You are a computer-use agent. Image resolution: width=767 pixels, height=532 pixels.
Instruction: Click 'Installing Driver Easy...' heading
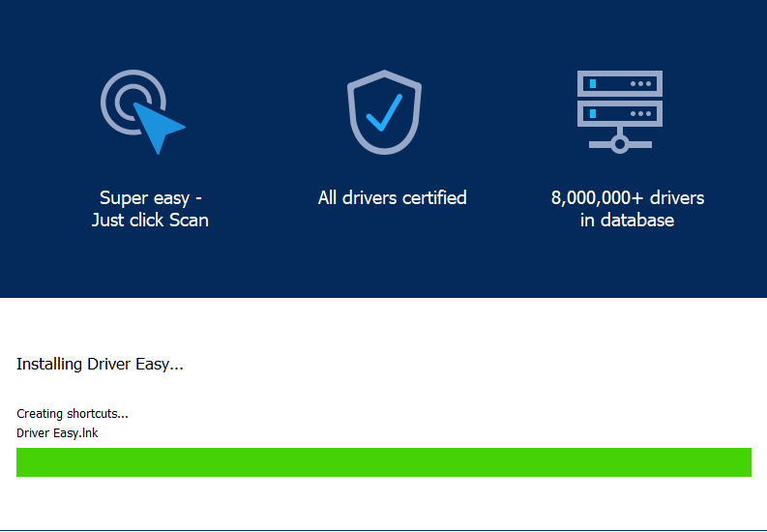click(100, 364)
